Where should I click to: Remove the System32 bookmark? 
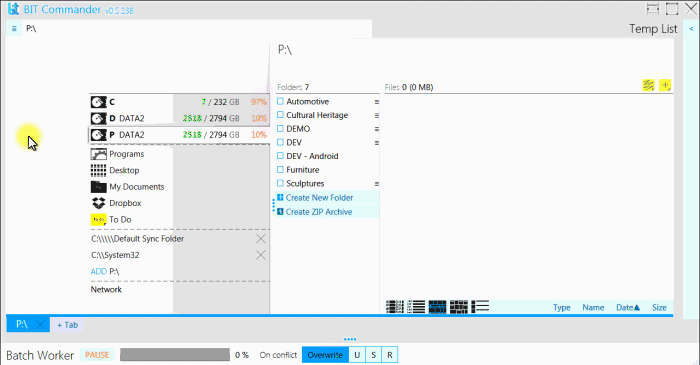point(261,255)
